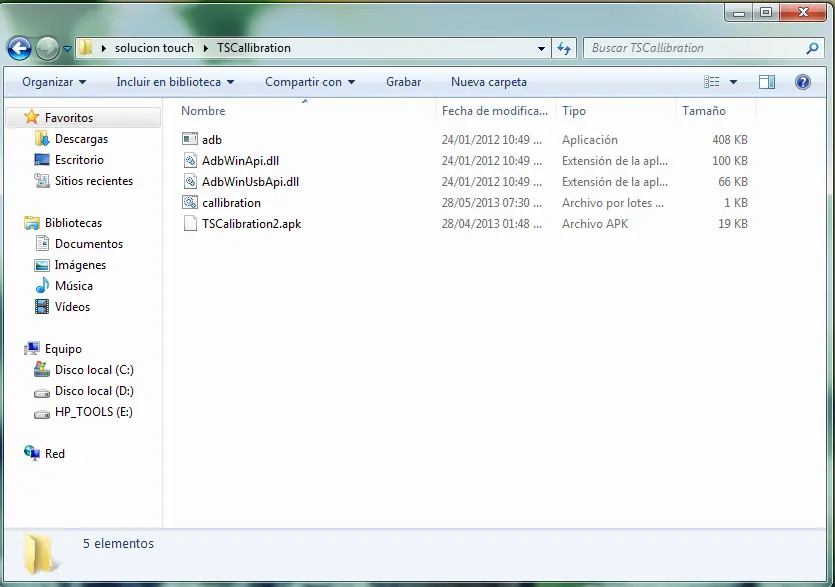Viewport: 835px width, 587px height.
Task: Select the callibration batch file icon
Action: coord(190,202)
